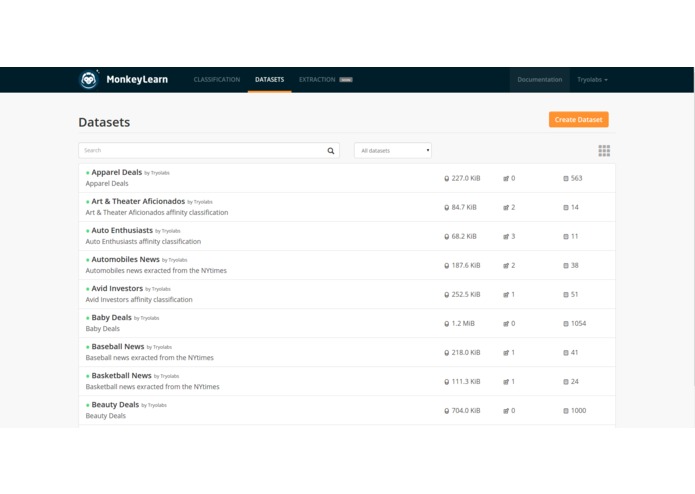Click size icon beside 227.0 KiB
The image size is (695, 494).
point(446,179)
